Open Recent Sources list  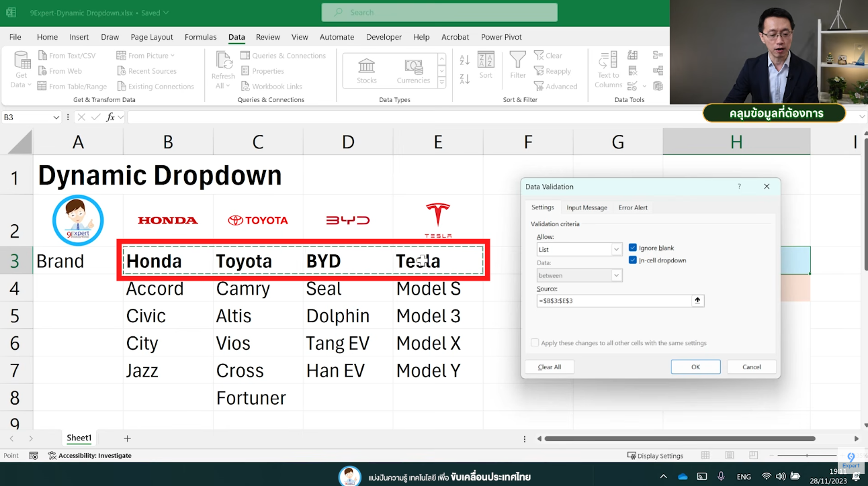click(x=146, y=71)
